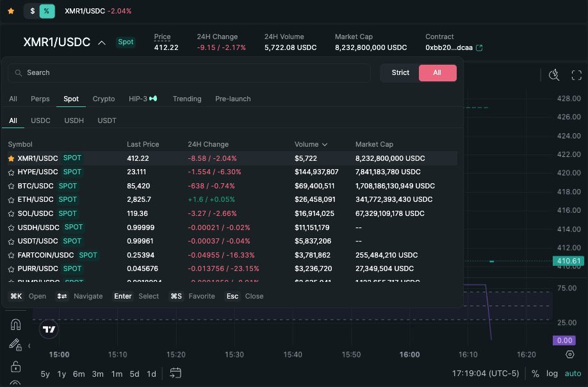Open go-to-date calendar icon

point(175,373)
